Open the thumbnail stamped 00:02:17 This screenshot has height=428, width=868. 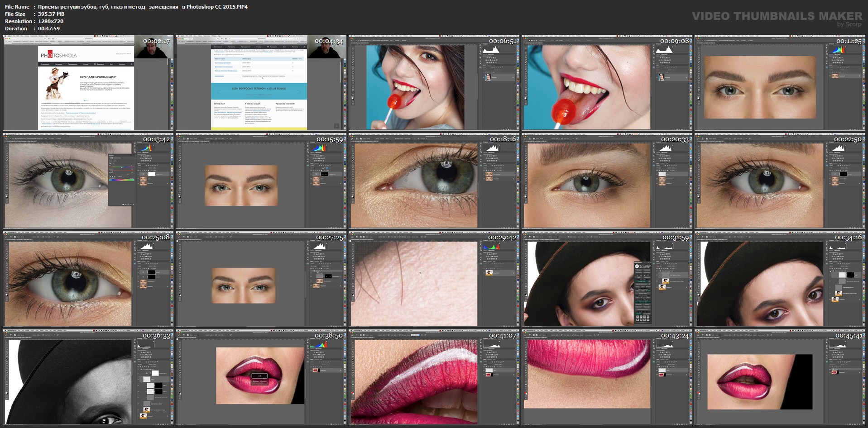(88, 83)
